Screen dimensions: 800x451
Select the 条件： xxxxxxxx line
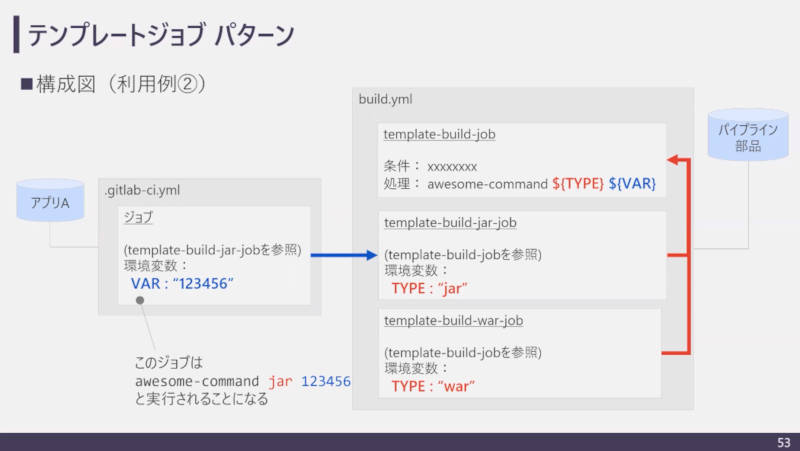tap(430, 166)
